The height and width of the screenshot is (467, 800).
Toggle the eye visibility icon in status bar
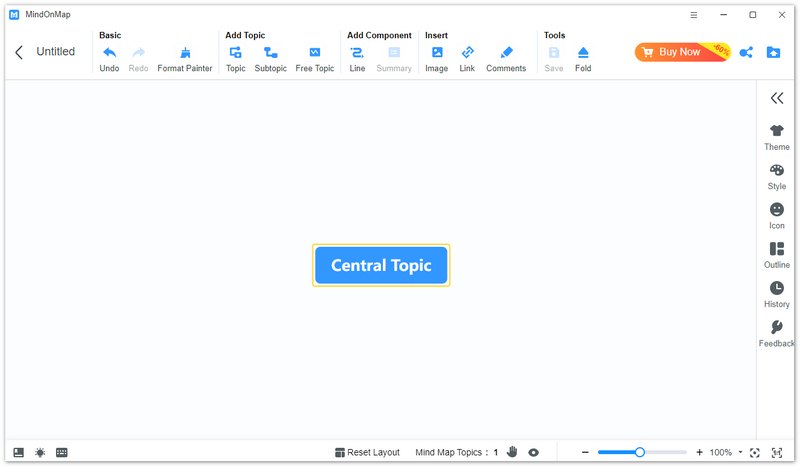tap(534, 453)
